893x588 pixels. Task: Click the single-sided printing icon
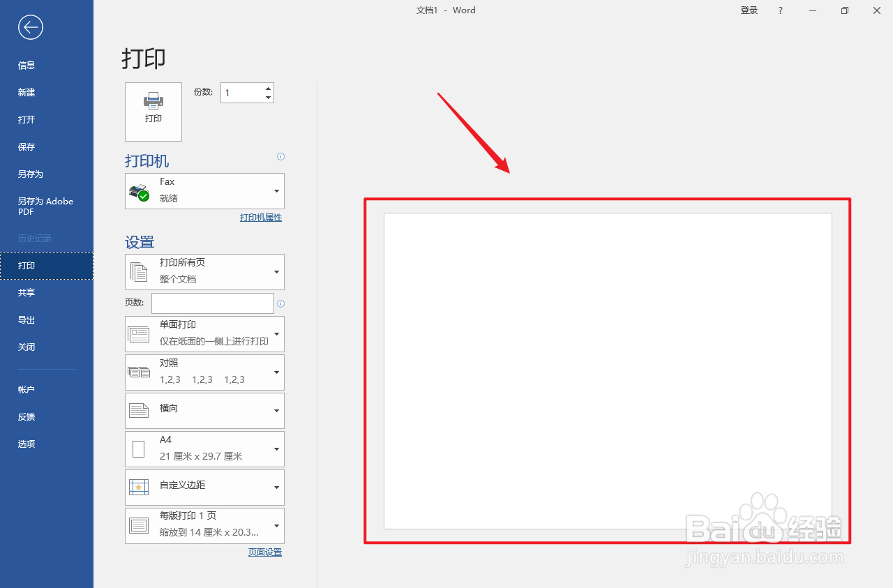coord(139,334)
